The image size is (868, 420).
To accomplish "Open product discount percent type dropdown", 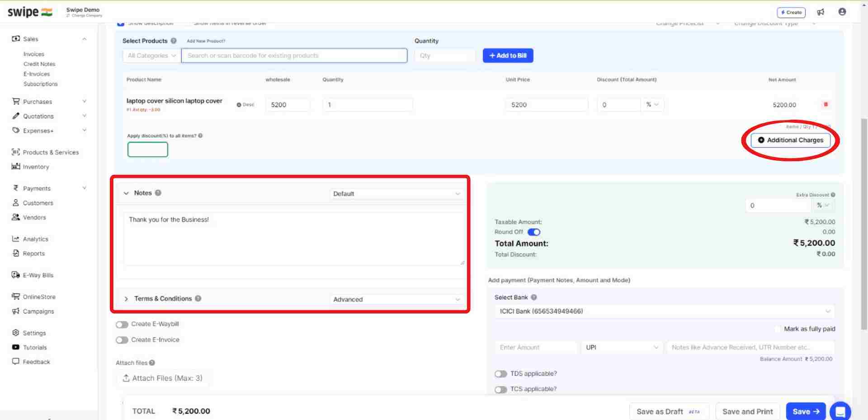I will tap(652, 104).
